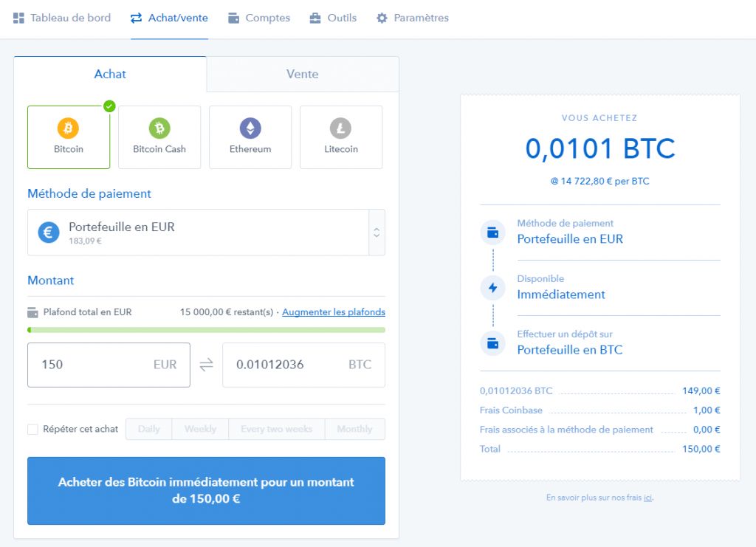The width and height of the screenshot is (756, 547).
Task: Click the lightning bolt Disponible icon
Action: pyautogui.click(x=492, y=288)
